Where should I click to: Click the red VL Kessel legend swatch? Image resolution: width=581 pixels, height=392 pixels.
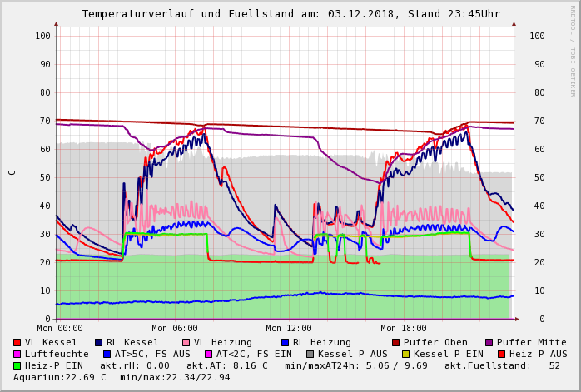[x=17, y=342]
